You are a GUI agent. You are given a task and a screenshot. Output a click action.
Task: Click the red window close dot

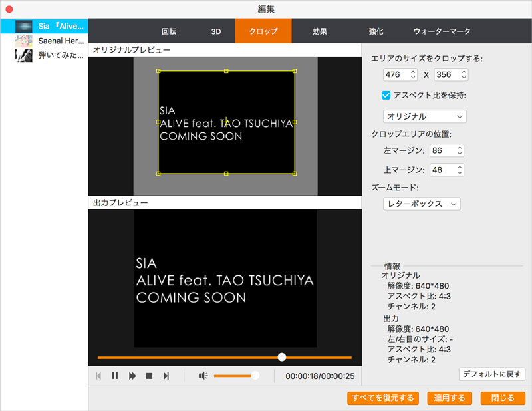click(x=9, y=9)
